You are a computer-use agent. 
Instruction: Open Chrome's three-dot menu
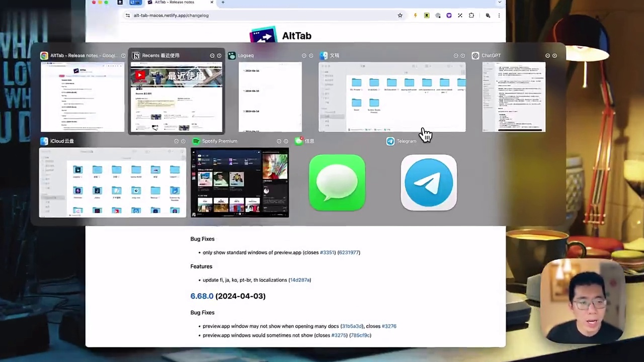point(499,16)
